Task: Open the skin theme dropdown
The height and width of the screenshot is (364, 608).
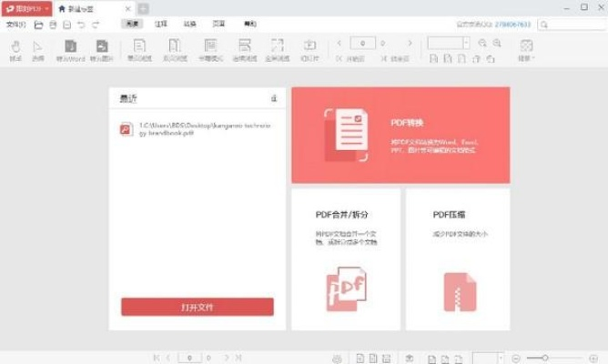Action: click(526, 50)
